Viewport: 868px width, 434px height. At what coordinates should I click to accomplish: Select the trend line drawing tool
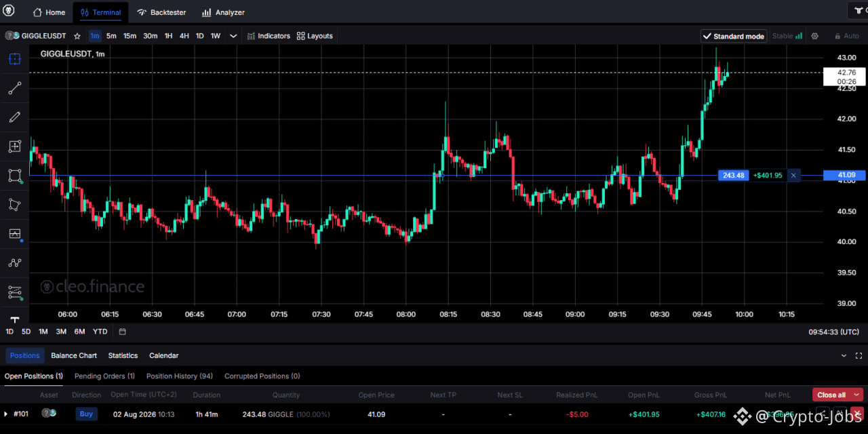click(14, 88)
